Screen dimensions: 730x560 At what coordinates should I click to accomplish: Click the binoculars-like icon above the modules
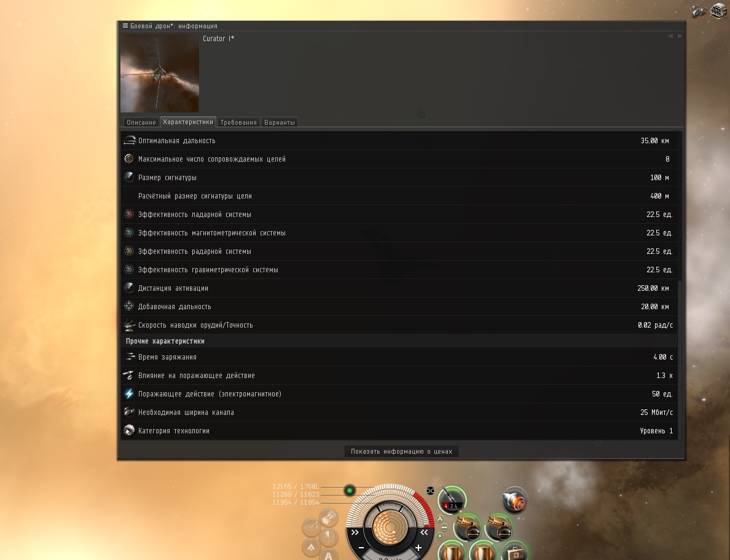(x=430, y=491)
